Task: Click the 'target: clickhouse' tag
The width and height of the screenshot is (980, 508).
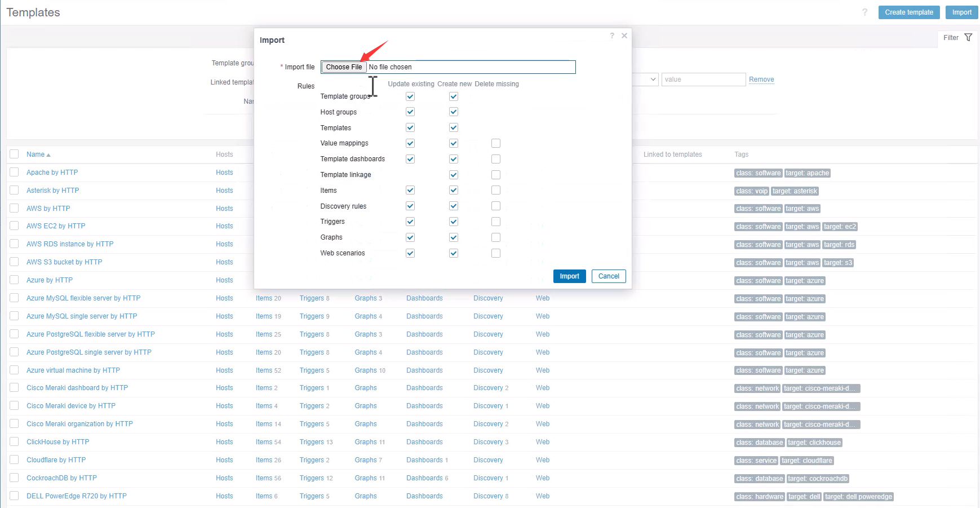Action: click(x=814, y=443)
